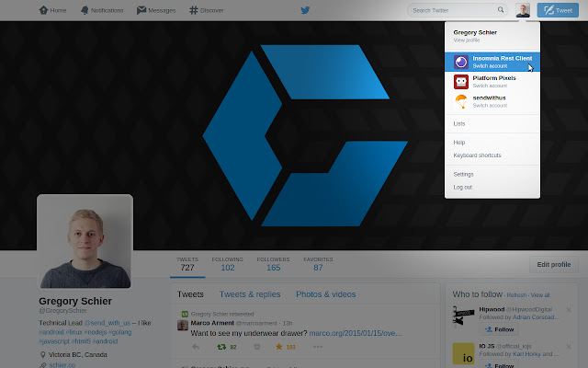Image resolution: width=588 pixels, height=368 pixels.
Task: Click the Victoria BC location pin icon
Action: (x=43, y=355)
